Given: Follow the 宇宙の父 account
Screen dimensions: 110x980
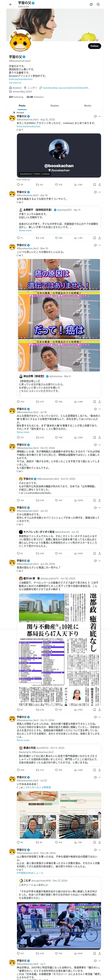Looking at the screenshot, I should (94, 46).
